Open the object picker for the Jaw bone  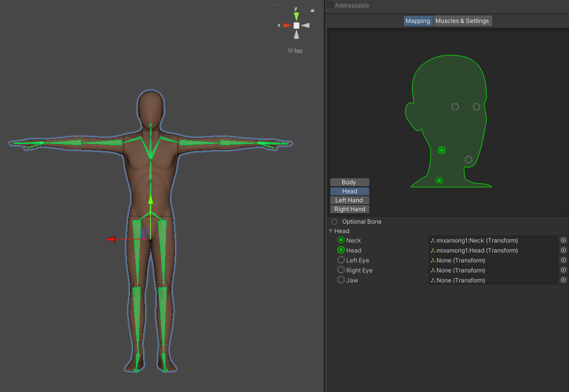(564, 280)
